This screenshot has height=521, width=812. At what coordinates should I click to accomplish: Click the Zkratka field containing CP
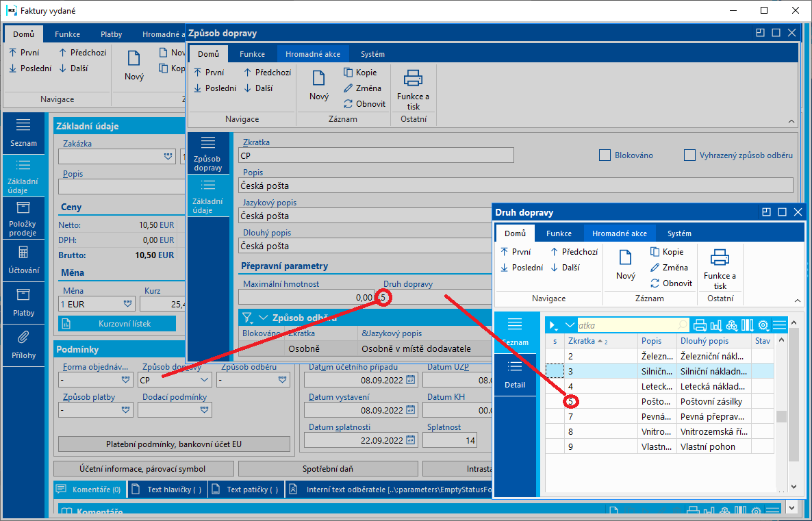coord(376,155)
